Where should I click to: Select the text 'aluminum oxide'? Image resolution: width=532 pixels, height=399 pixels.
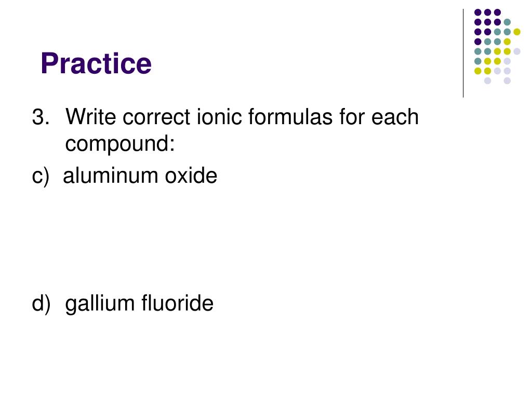tap(140, 176)
